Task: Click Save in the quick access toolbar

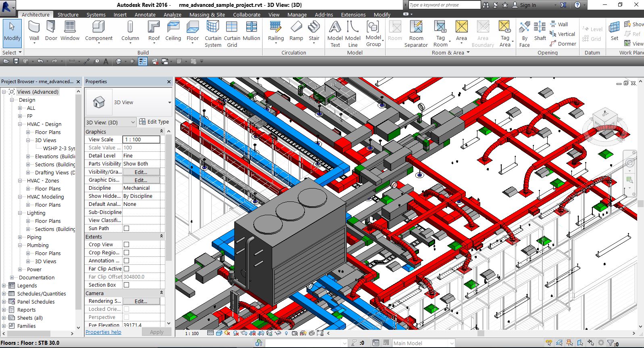Action: coord(16,61)
